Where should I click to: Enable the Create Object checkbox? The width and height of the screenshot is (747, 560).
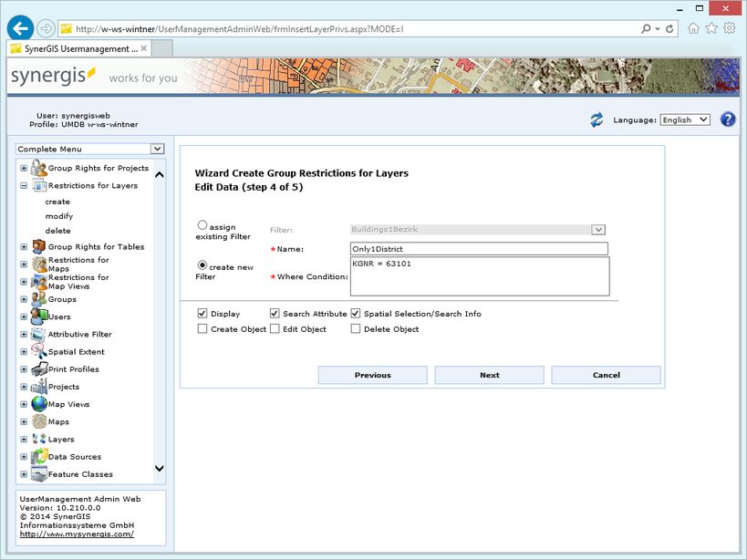(202, 328)
